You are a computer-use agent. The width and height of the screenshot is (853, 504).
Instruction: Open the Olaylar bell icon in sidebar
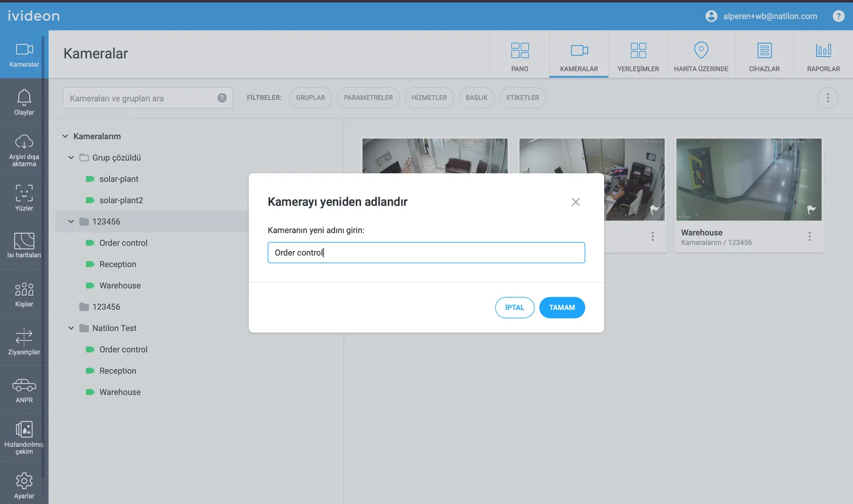point(24,97)
